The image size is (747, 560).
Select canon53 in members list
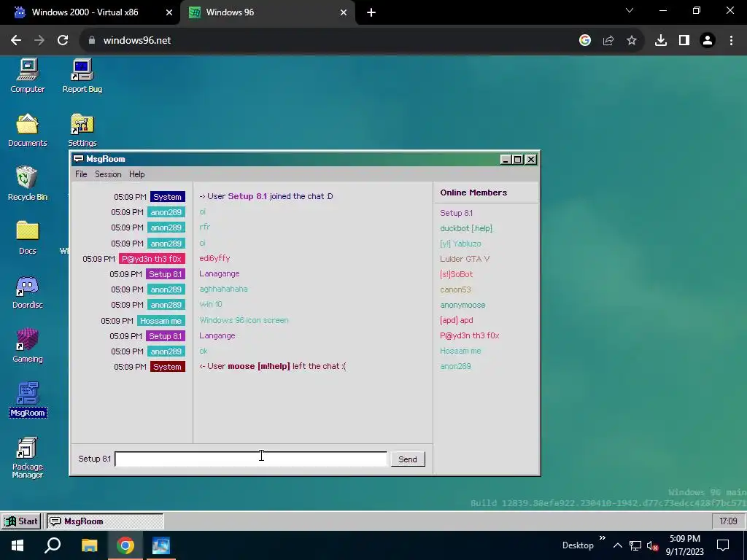click(x=455, y=289)
